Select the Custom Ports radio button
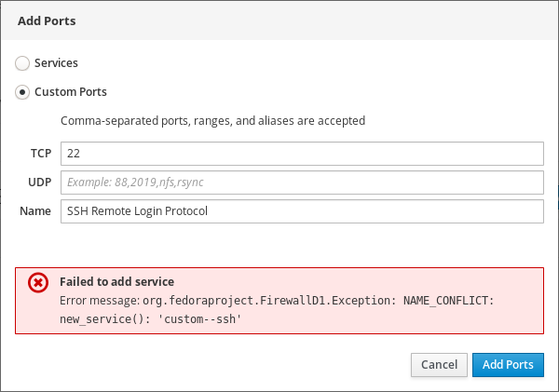This screenshot has height=392, width=559. (22, 92)
